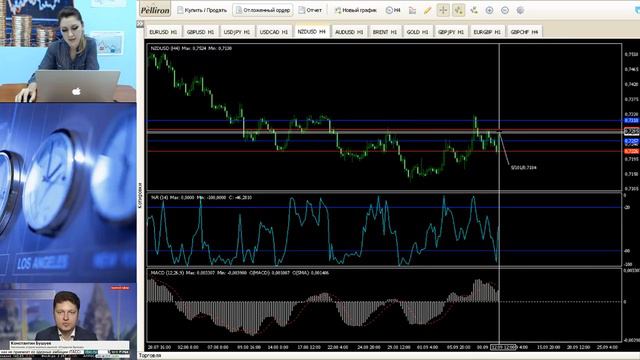
Task: Switch to the GBPCHF H4 tab
Action: point(524,32)
